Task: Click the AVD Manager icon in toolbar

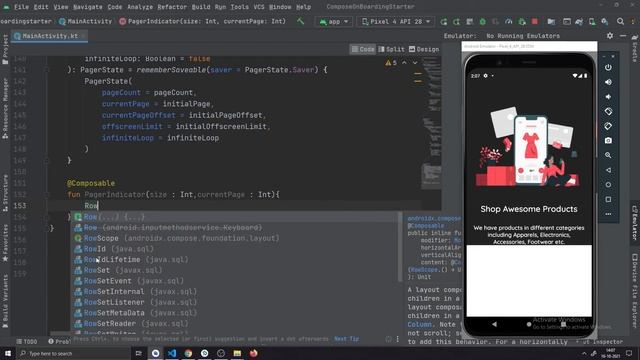Action: 592,21
